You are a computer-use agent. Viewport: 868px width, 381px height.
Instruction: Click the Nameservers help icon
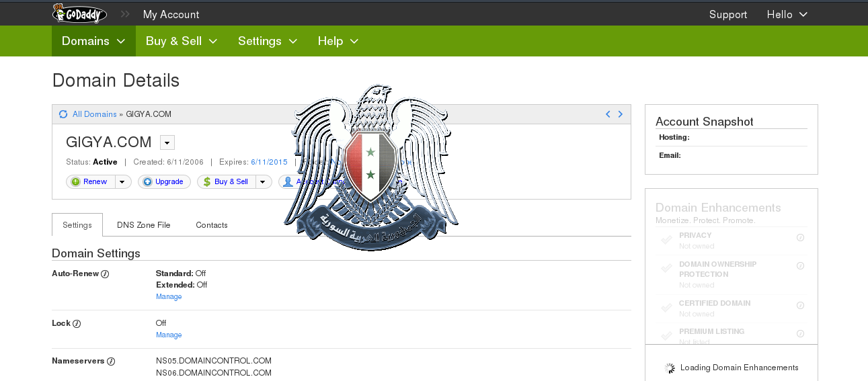coord(111,362)
